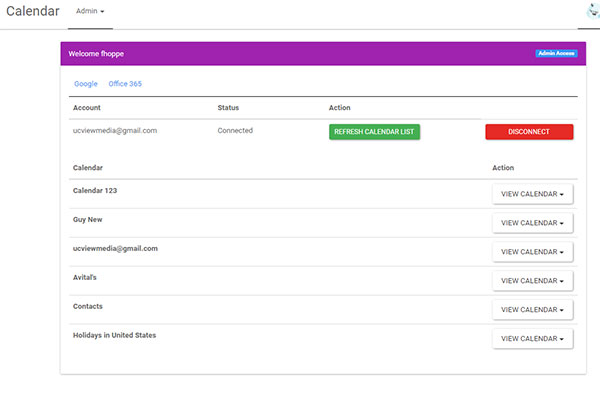Click the Status column header

pos(228,108)
